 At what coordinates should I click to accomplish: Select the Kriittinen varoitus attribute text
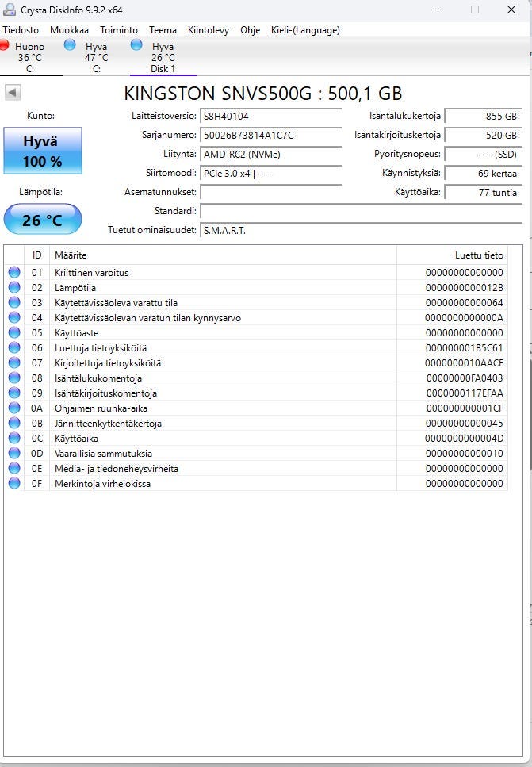tap(91, 273)
